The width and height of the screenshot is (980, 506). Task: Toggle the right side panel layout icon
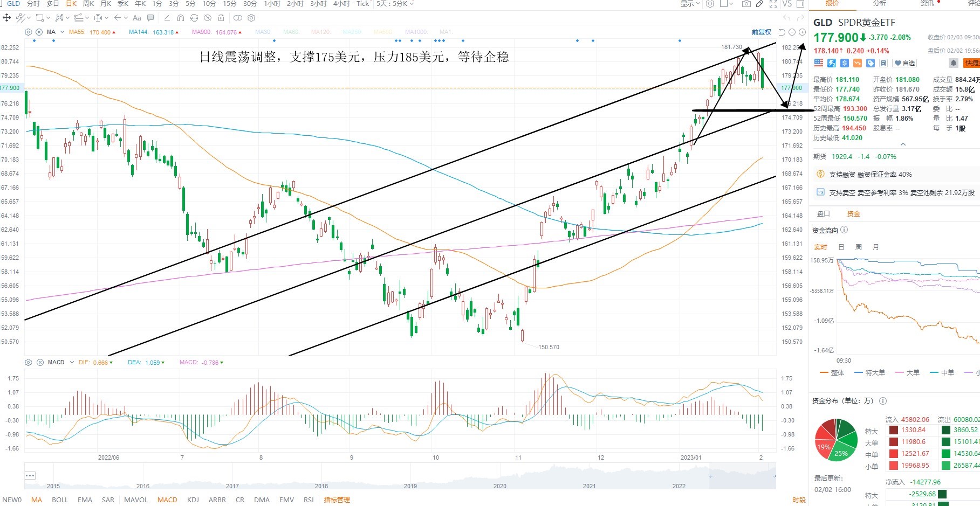coord(800,4)
